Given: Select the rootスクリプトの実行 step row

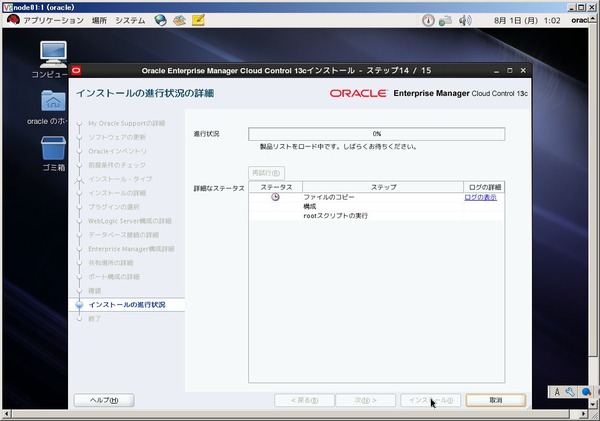Looking at the screenshot, I should tap(377, 216).
